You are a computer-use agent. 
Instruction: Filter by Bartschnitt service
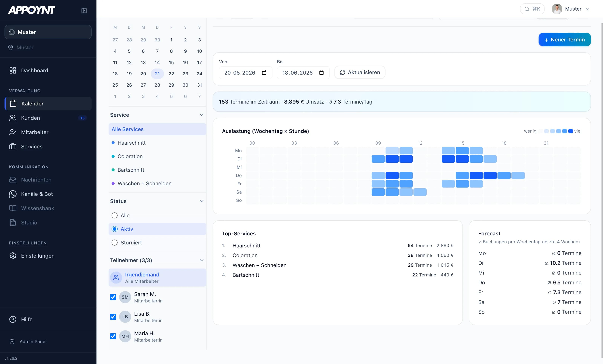coord(157,170)
